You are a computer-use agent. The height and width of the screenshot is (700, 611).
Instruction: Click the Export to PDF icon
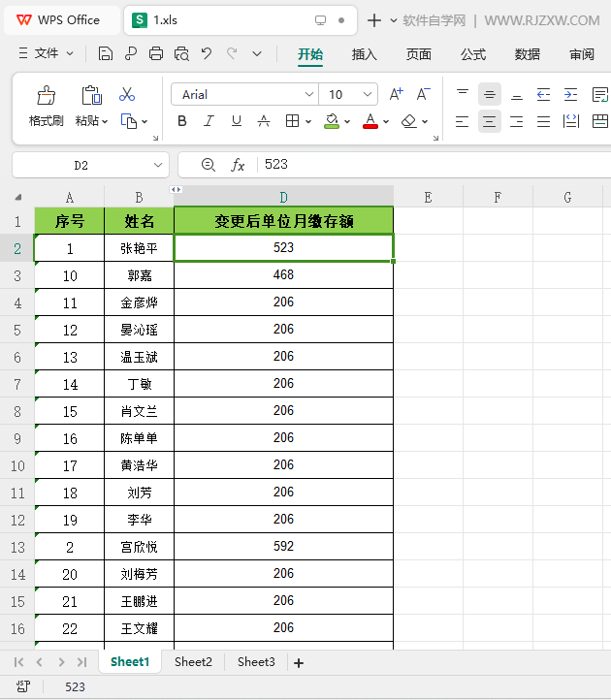tap(131, 54)
